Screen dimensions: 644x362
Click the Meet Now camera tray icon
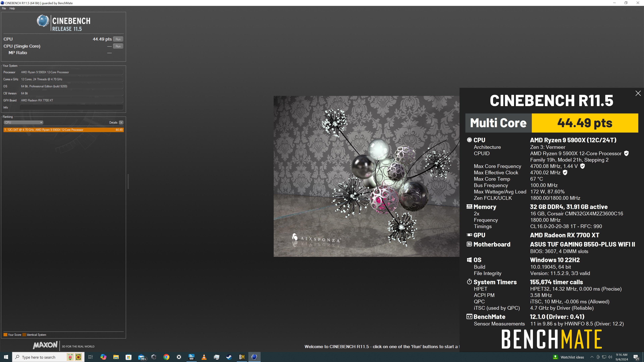coord(598,357)
